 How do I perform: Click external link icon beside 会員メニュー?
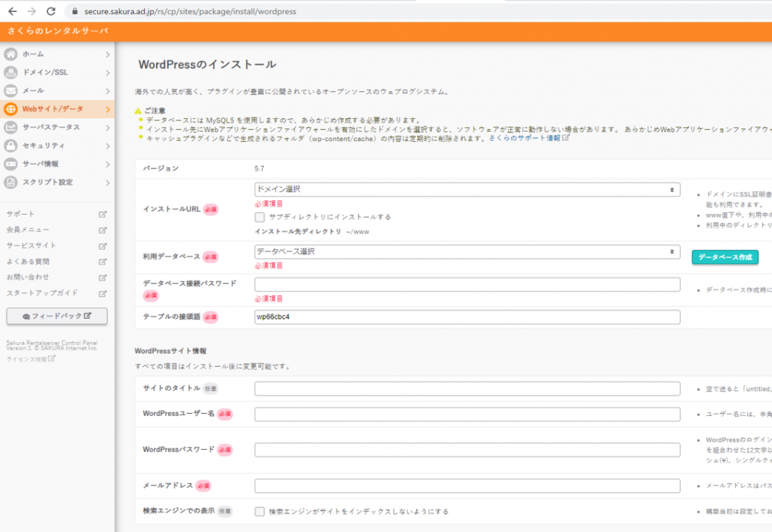103,230
